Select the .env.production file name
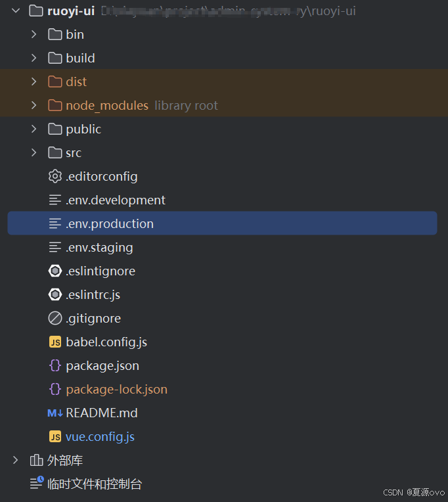448x502 pixels. [x=110, y=224]
